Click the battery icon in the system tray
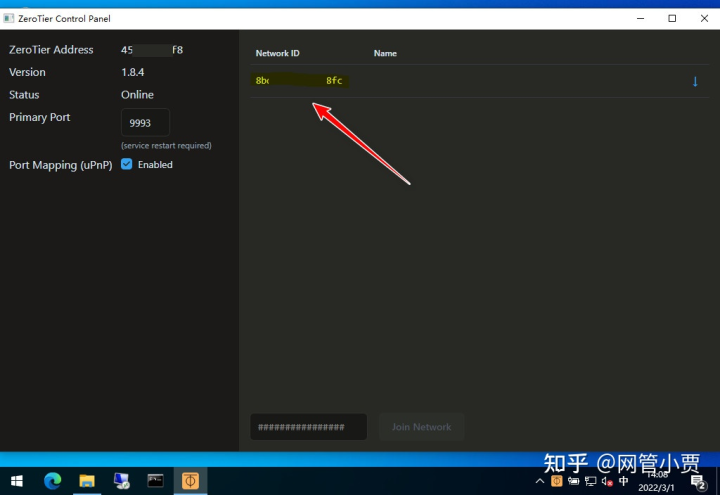 click(574, 481)
